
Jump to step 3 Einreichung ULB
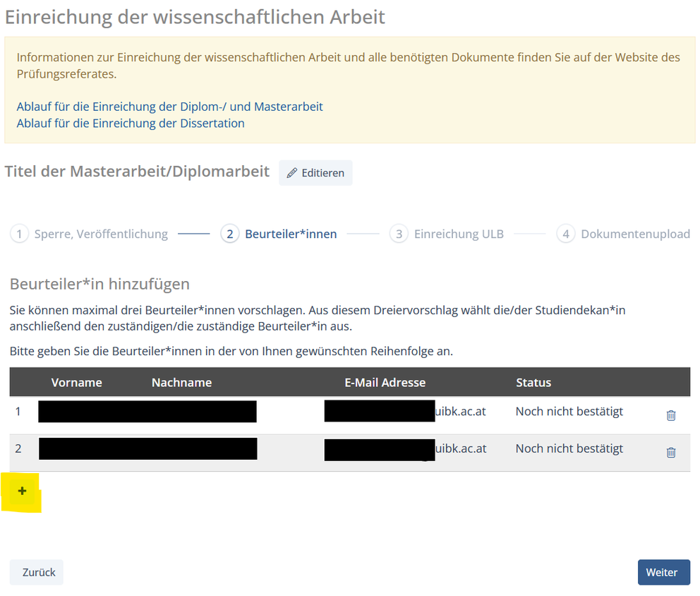pos(447,234)
